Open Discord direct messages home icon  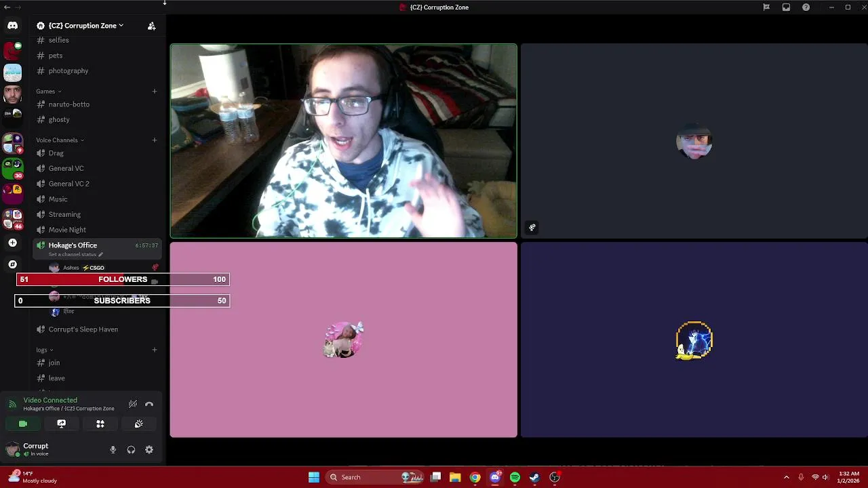(12, 26)
